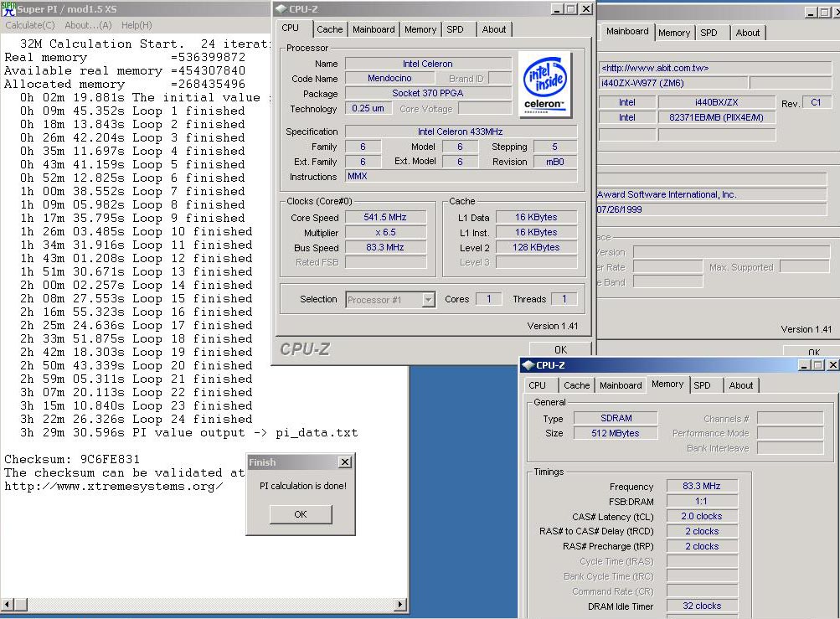Switch to Memory tab in top CPU-Z window
Image resolution: width=840 pixels, height=619 pixels.
[x=420, y=29]
